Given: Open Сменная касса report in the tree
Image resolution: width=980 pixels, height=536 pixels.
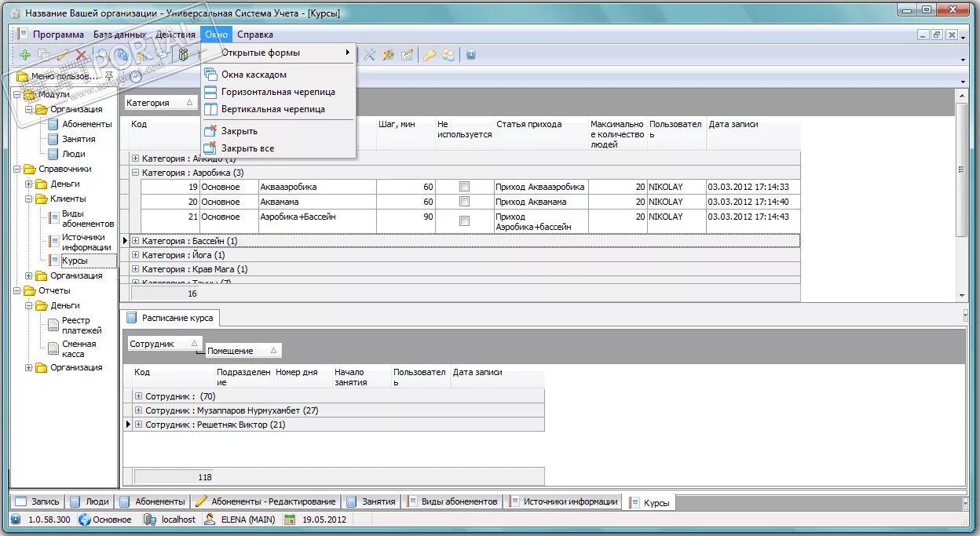Looking at the screenshot, I should 79,349.
